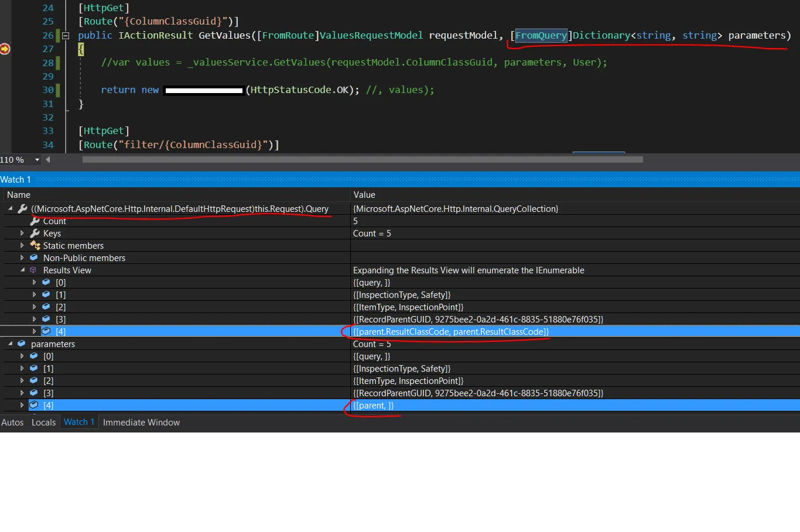
Task: Click the Static members icon
Action: click(35, 246)
